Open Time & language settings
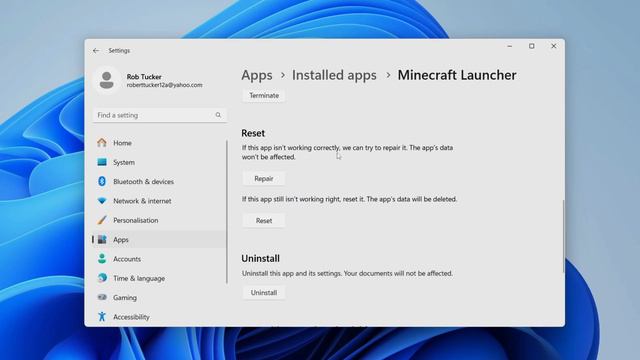The height and width of the screenshot is (360, 640). (x=159, y=278)
